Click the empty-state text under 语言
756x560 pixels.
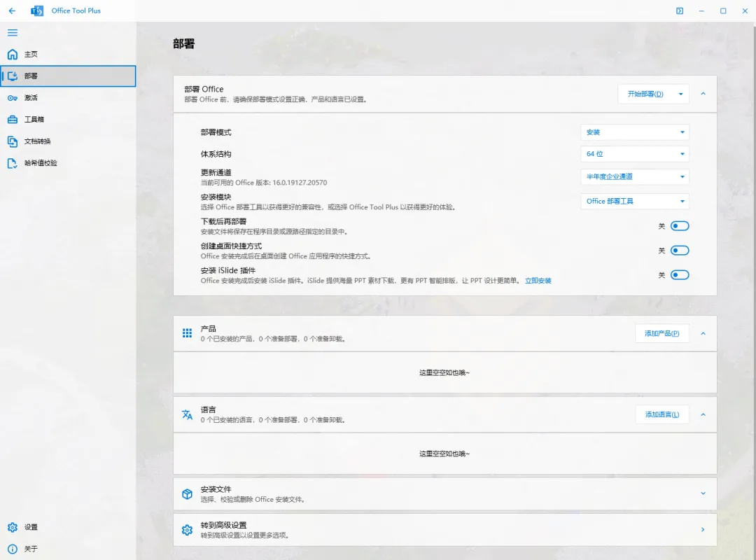[444, 454]
